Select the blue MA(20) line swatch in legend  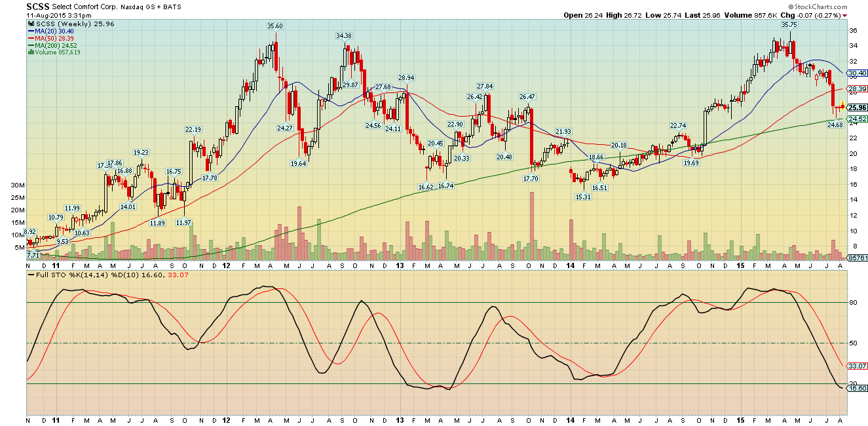pyautogui.click(x=30, y=31)
